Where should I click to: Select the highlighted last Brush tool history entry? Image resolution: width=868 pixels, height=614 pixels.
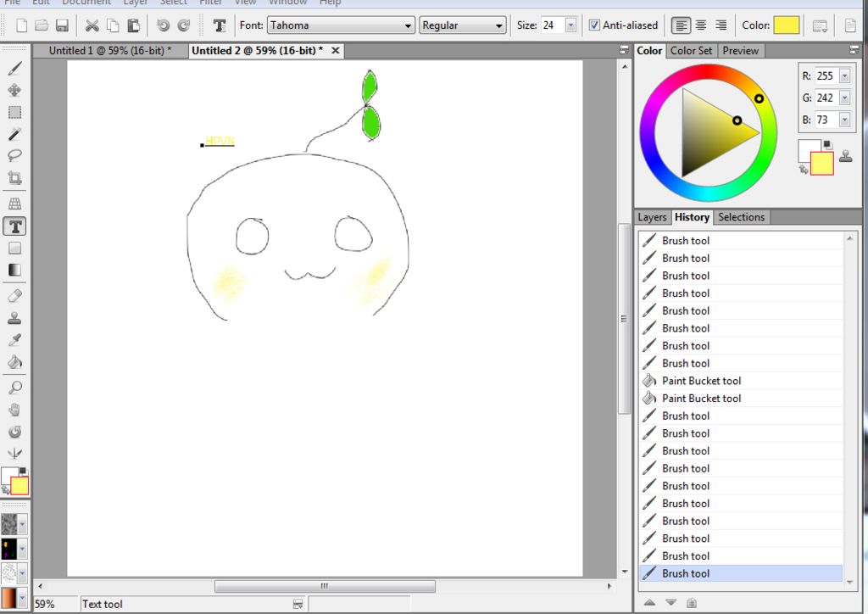(741, 573)
